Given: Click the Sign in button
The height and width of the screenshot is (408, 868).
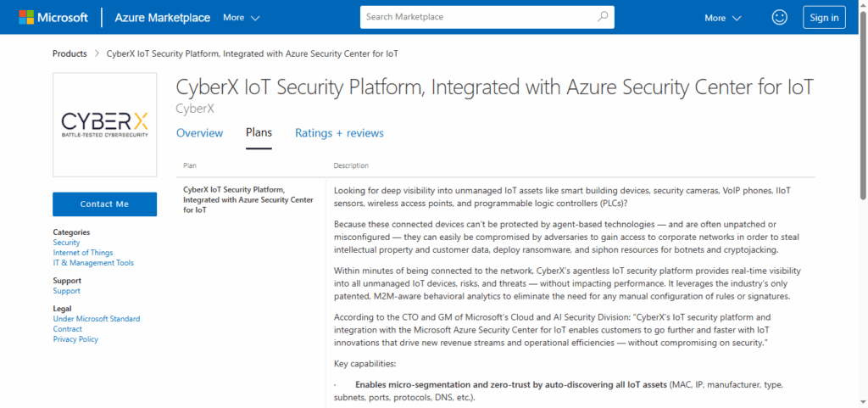Looking at the screenshot, I should (824, 17).
